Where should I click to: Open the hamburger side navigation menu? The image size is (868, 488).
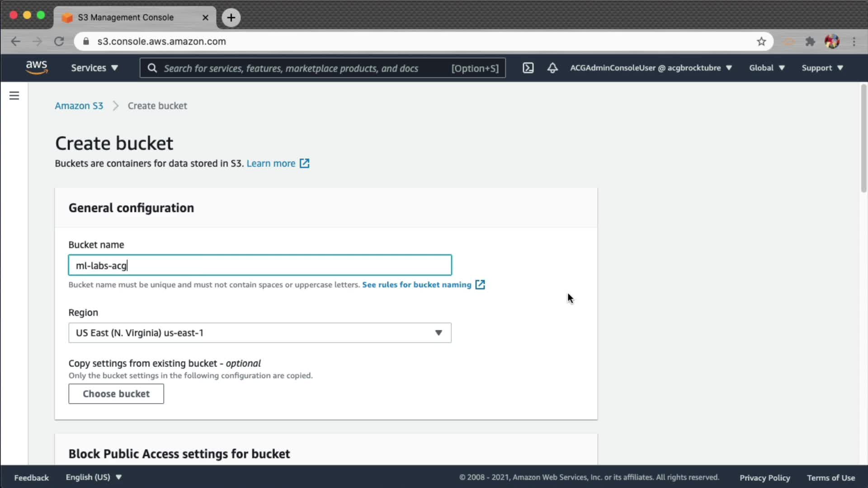tap(14, 96)
